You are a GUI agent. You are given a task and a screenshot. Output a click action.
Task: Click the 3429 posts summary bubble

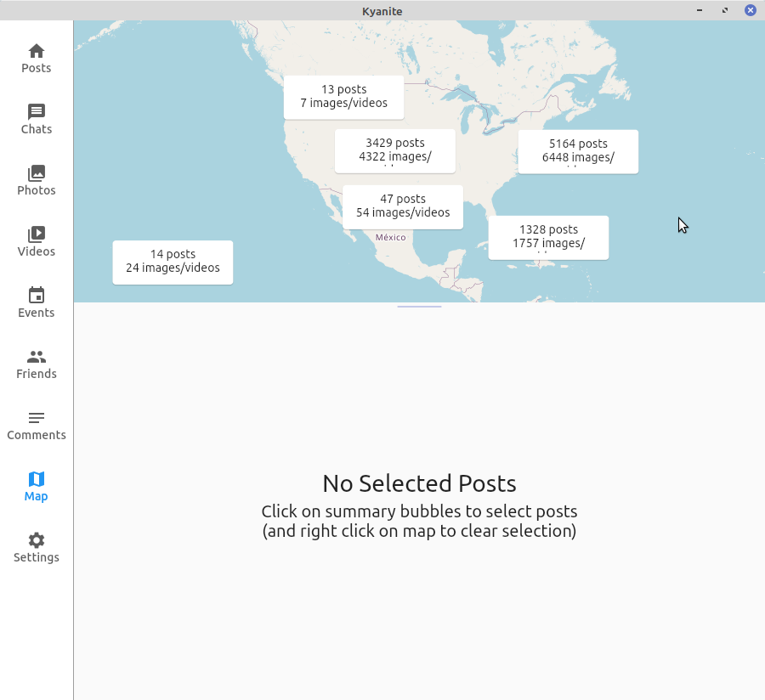pos(394,150)
